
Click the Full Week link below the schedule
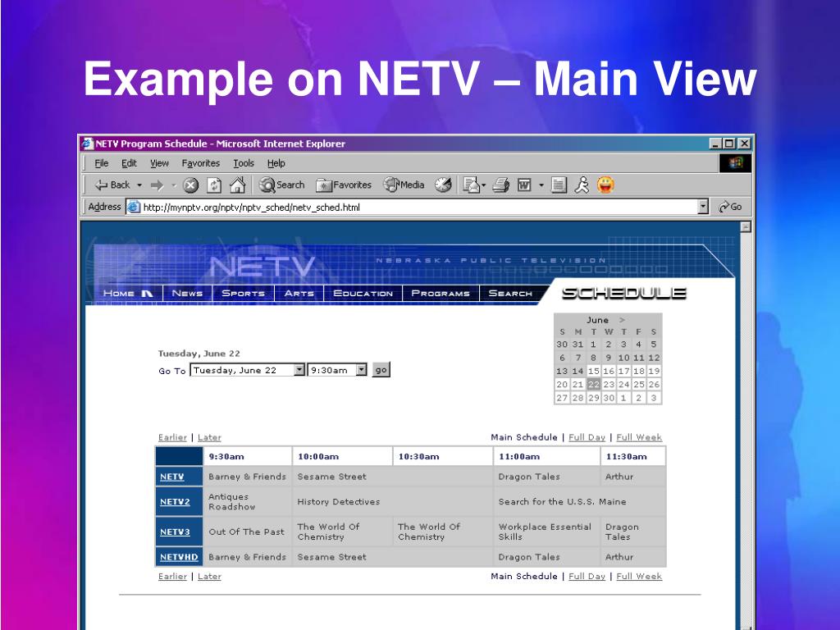point(639,577)
